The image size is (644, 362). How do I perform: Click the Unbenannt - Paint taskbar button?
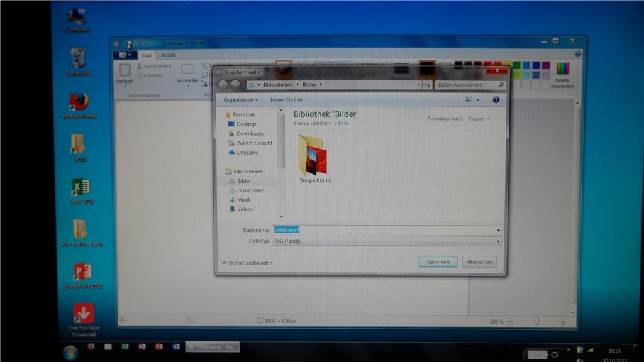click(213, 347)
